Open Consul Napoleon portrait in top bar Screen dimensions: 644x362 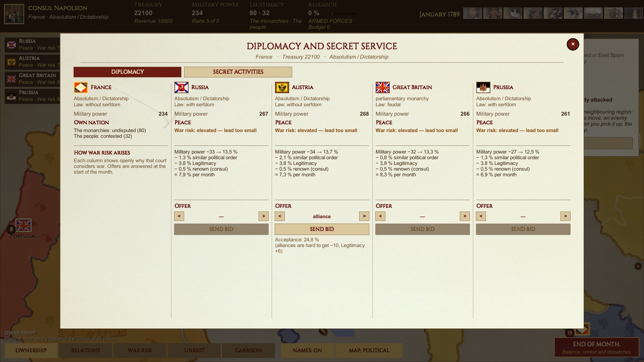tap(14, 14)
